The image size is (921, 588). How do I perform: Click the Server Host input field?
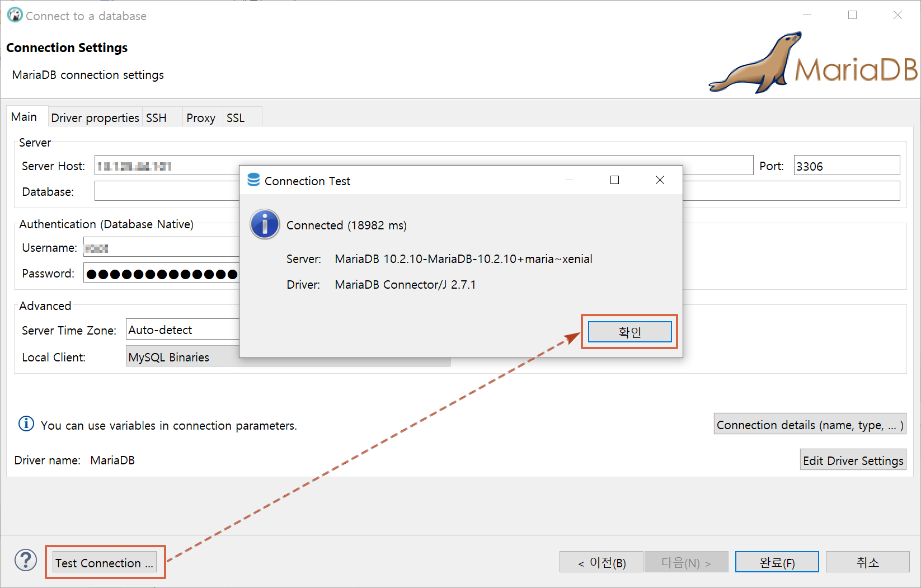click(x=424, y=166)
